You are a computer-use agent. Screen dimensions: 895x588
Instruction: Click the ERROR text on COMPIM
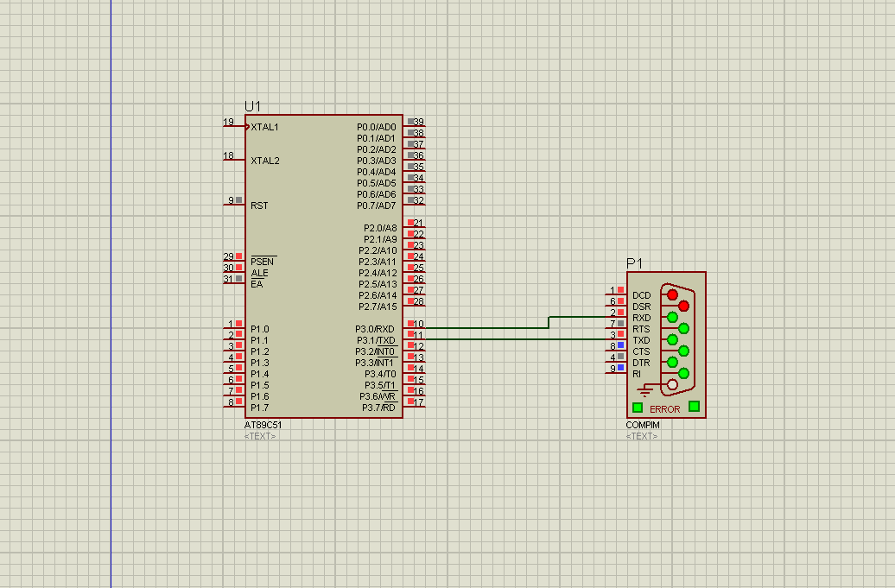[x=665, y=409]
